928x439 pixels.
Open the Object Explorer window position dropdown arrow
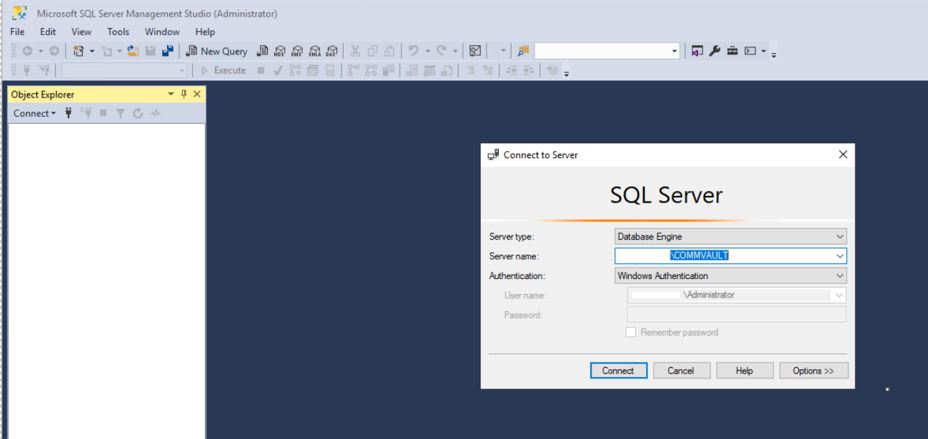[x=171, y=94]
